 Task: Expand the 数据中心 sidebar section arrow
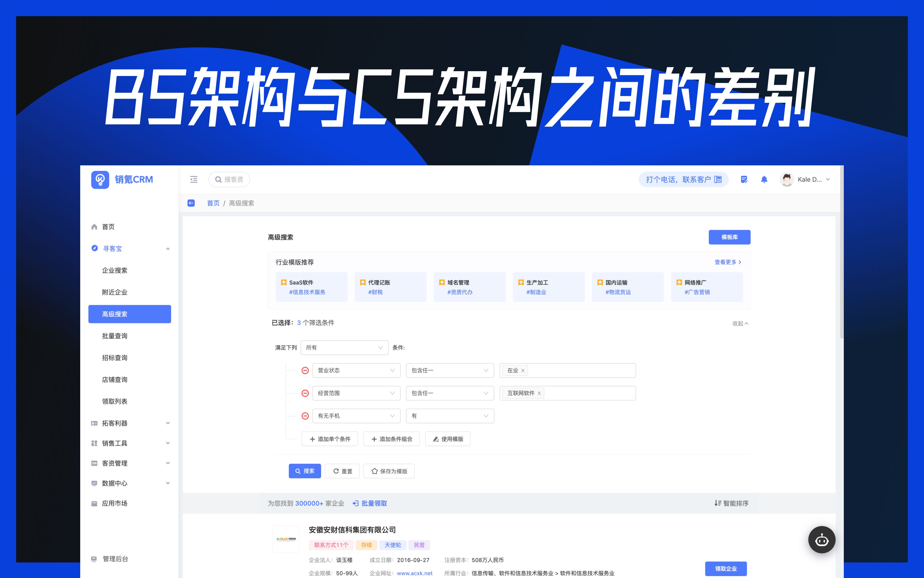[168, 483]
